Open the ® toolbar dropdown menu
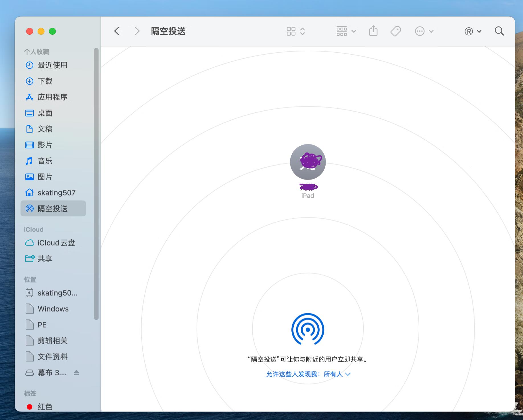The height and width of the screenshot is (420, 523). 473,31
